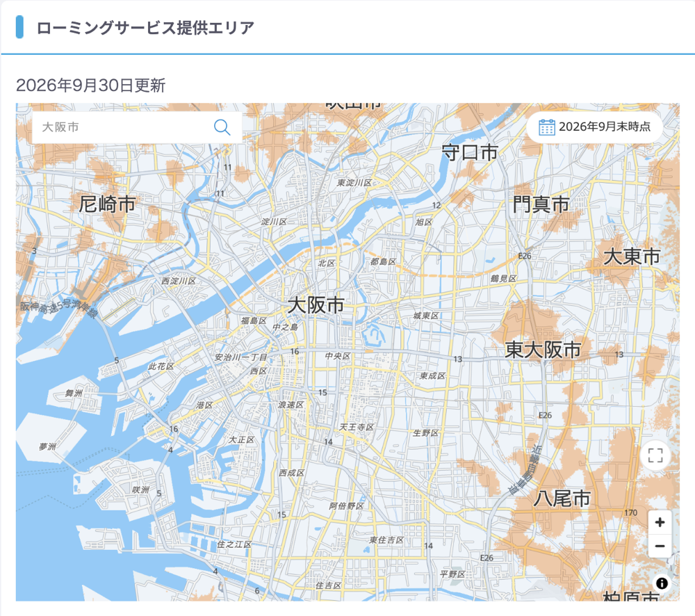Click the 咲洲 island label
The height and width of the screenshot is (616, 695).
(x=140, y=489)
